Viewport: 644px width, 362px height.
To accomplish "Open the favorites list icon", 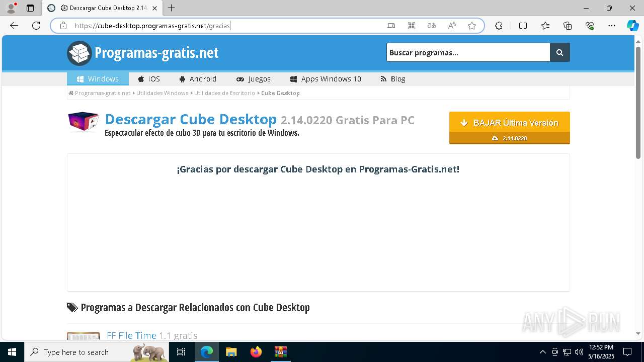I will [x=545, y=26].
